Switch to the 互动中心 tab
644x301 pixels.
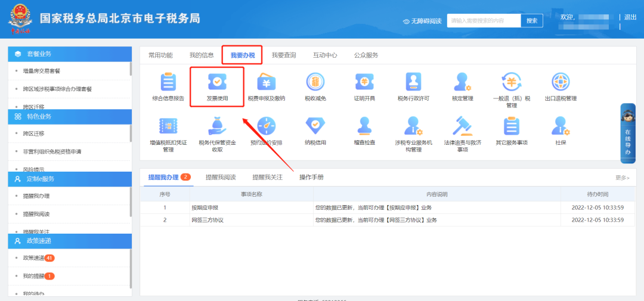[x=325, y=55]
